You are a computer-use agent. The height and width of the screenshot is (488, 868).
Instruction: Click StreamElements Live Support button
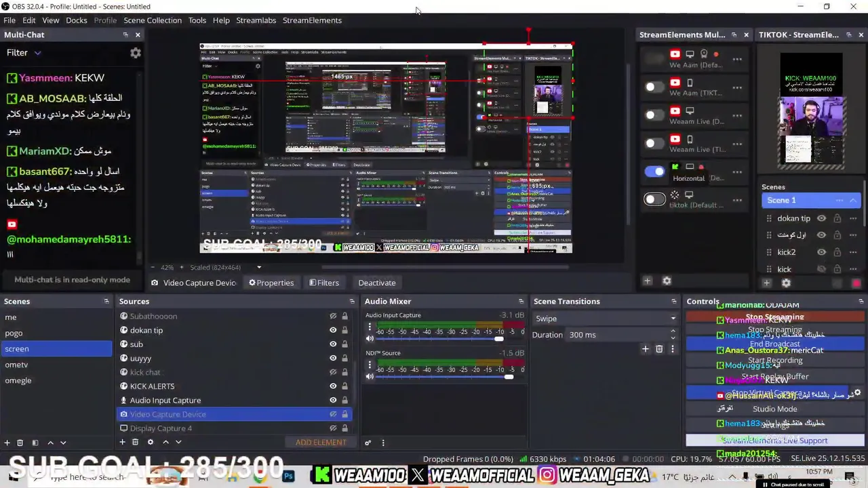pyautogui.click(x=774, y=441)
